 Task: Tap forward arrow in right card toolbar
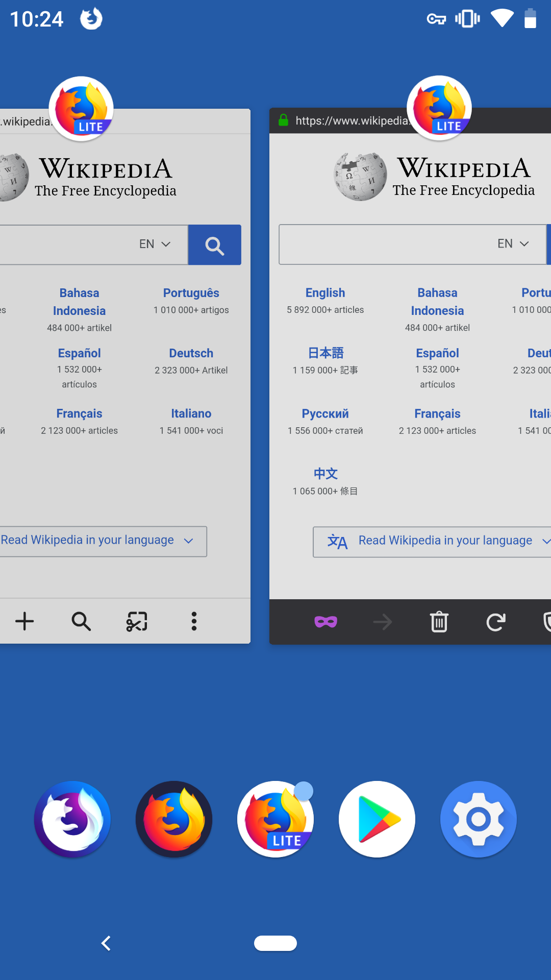point(383,622)
